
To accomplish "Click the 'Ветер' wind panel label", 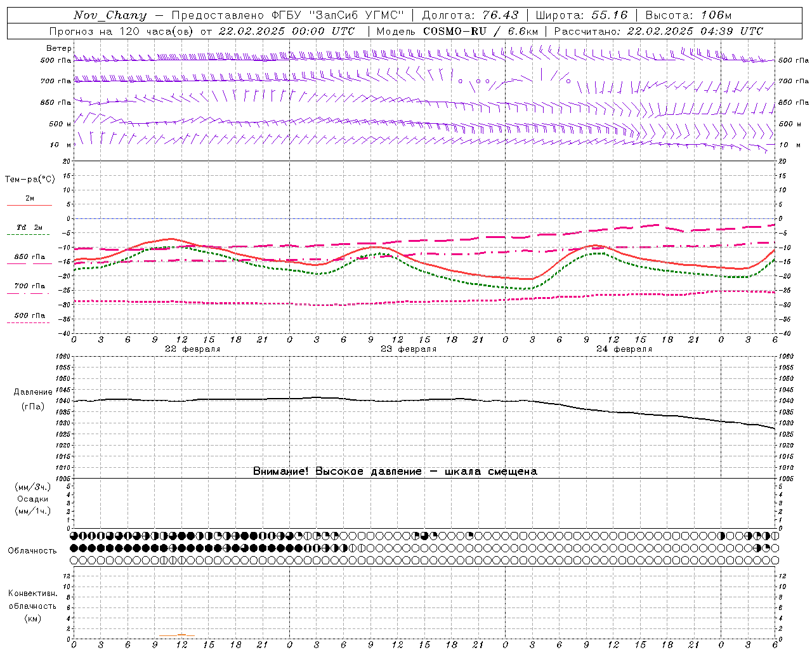I will coord(58,48).
